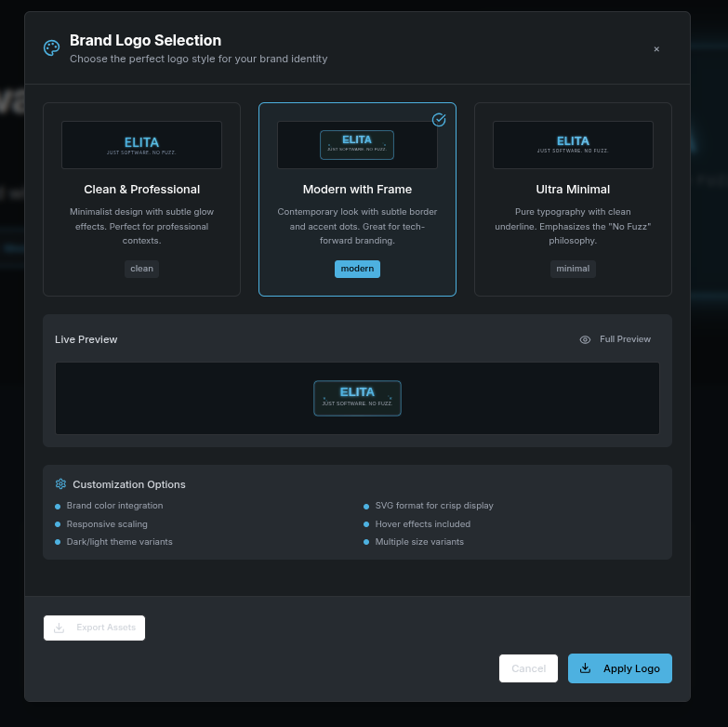Click the eye icon next to Full Preview
Screen dimensions: 728x727
tap(585, 340)
